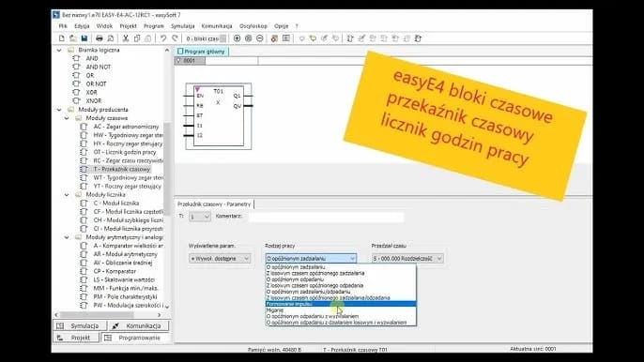Collapse the Bramka logiczna tree node
Screen dimensions: 644x362
[59, 50]
